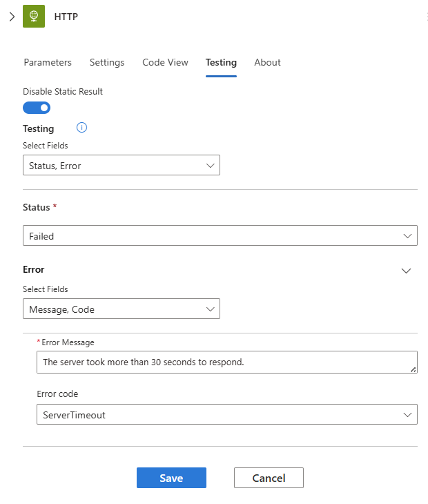Open the About tab

click(x=267, y=62)
